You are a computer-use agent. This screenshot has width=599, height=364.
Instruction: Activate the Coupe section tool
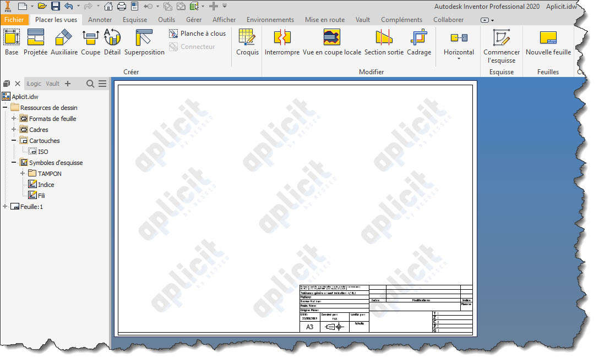tap(90, 42)
